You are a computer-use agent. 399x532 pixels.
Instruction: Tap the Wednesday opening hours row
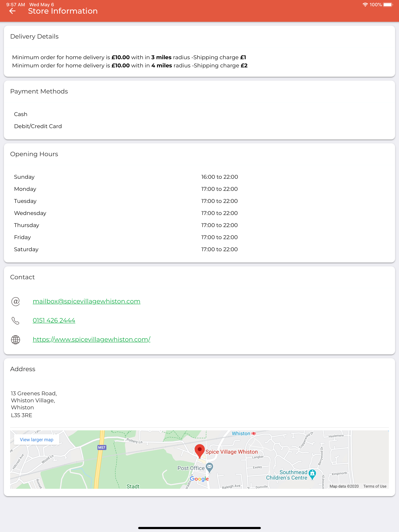(x=199, y=213)
